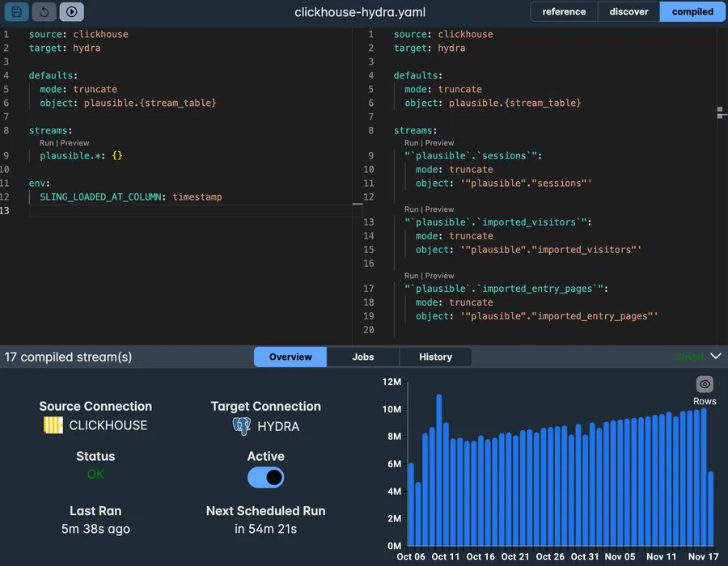Viewport: 728px width, 566px height.
Task: Click the Hydra target connection icon
Action: point(241,425)
